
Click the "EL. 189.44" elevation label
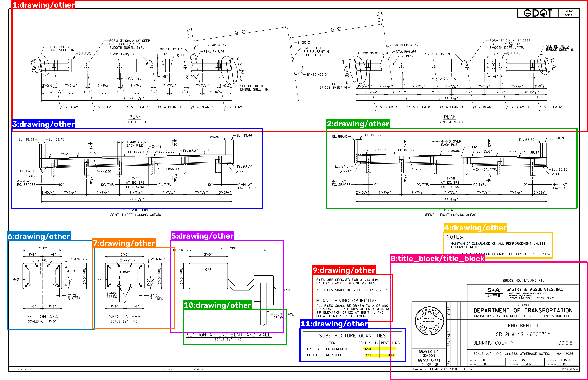244,135
